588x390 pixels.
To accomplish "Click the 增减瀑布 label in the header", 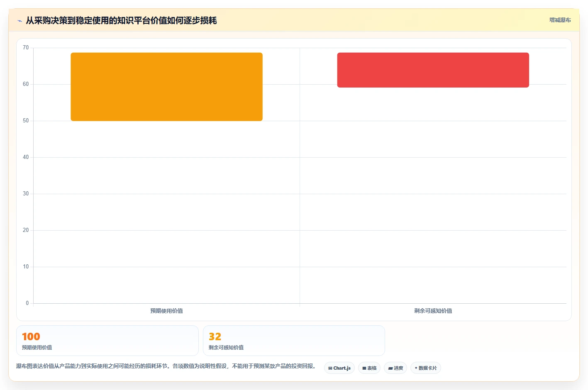I will [x=560, y=20].
